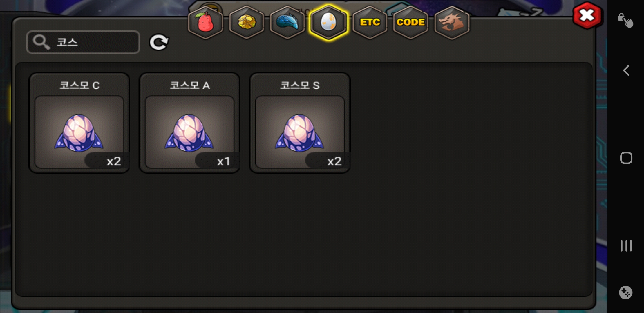Click the x2 count on 코스모 S

(334, 161)
